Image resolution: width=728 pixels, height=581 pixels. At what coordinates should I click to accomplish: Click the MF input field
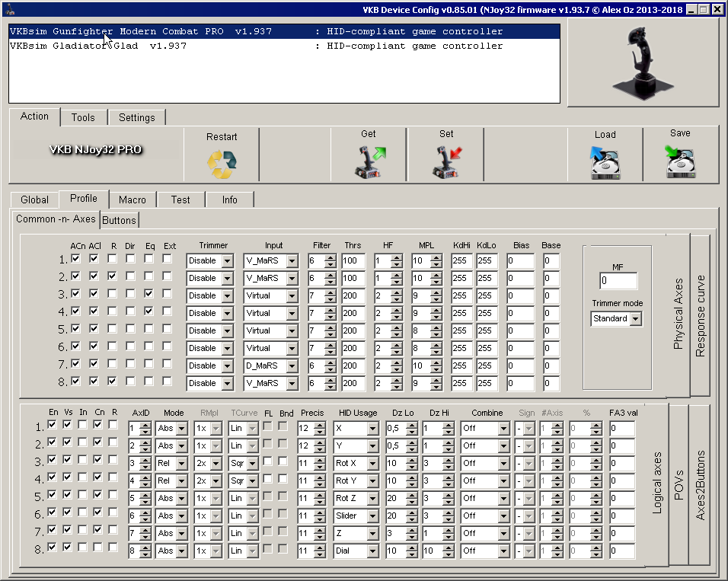tap(618, 281)
